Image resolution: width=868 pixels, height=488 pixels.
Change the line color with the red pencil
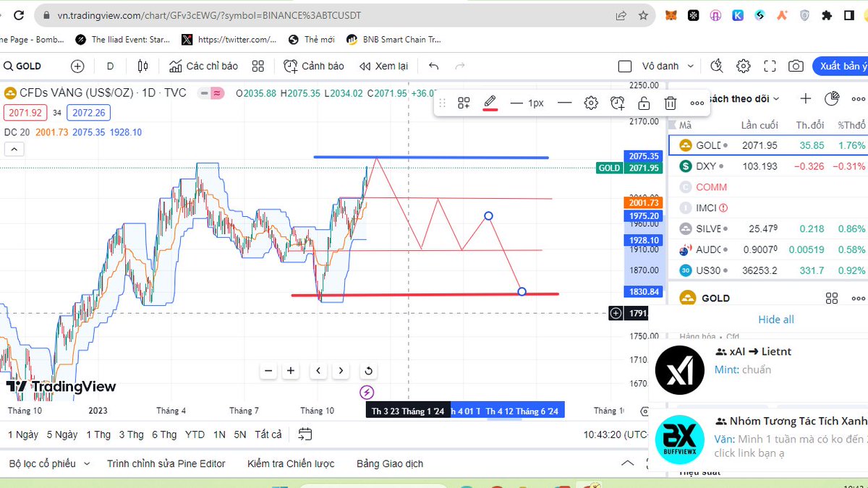pyautogui.click(x=490, y=103)
